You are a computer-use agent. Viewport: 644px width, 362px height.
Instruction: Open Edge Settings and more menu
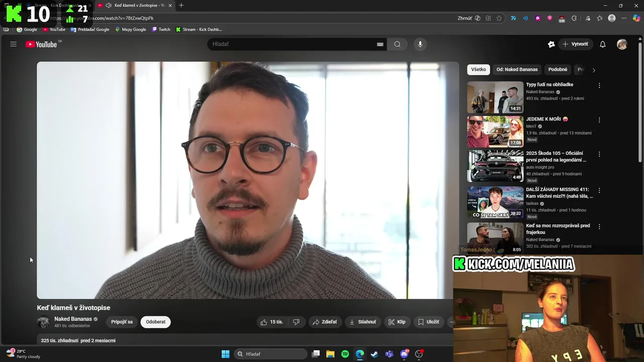click(624, 18)
